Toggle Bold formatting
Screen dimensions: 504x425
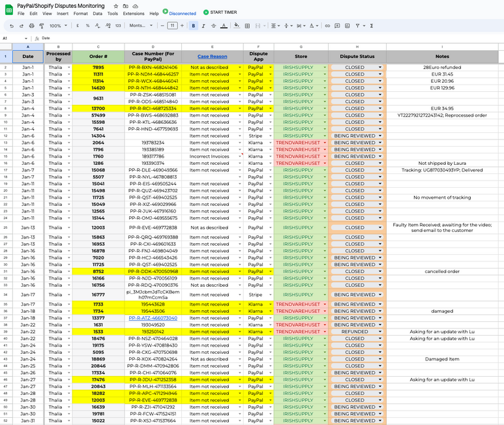click(194, 26)
